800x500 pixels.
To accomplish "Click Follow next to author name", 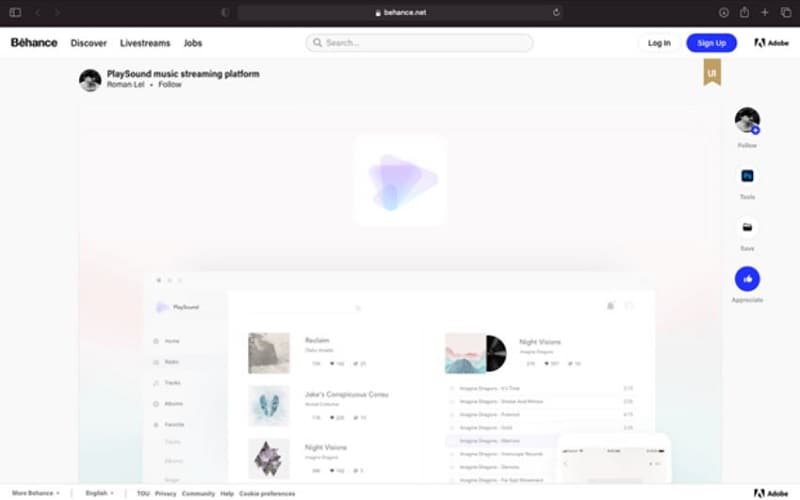I will click(x=170, y=85).
